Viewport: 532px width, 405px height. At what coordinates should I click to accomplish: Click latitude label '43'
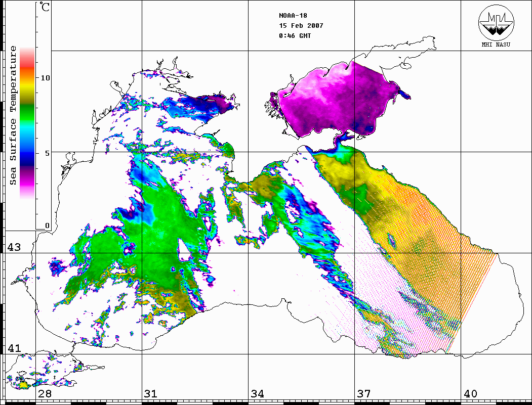(x=14, y=247)
